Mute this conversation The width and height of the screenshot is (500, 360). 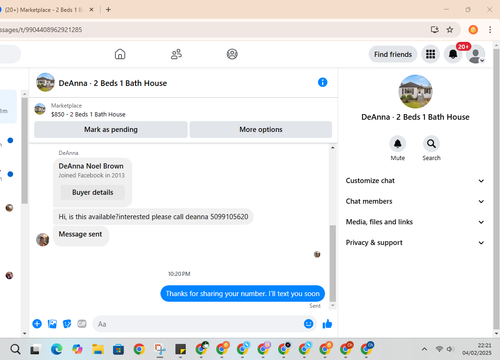point(398,144)
